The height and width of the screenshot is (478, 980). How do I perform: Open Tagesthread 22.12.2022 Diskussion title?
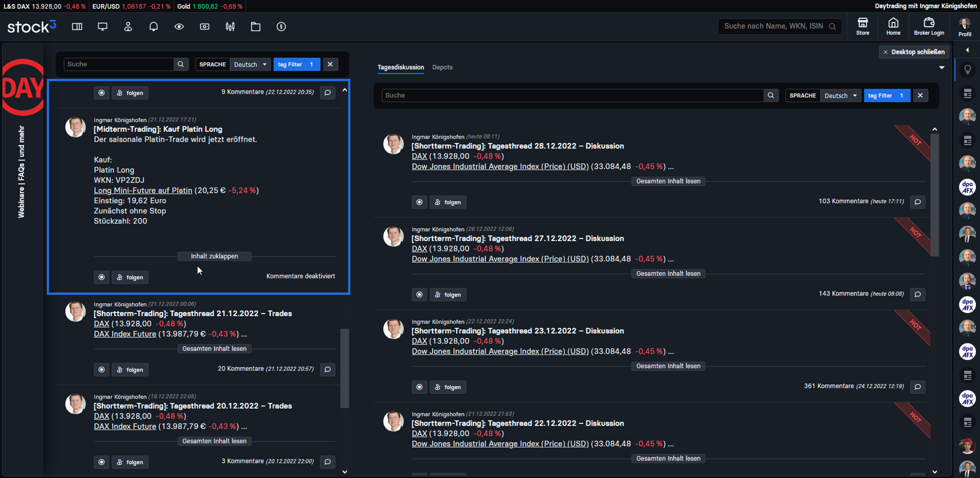pyautogui.click(x=517, y=423)
